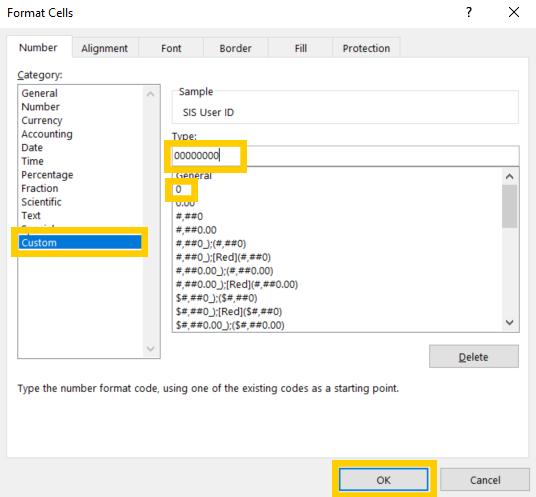Pick the #,##0.00_);[Red](#,##0.00) format code
The image size is (536, 497).
pos(237,284)
